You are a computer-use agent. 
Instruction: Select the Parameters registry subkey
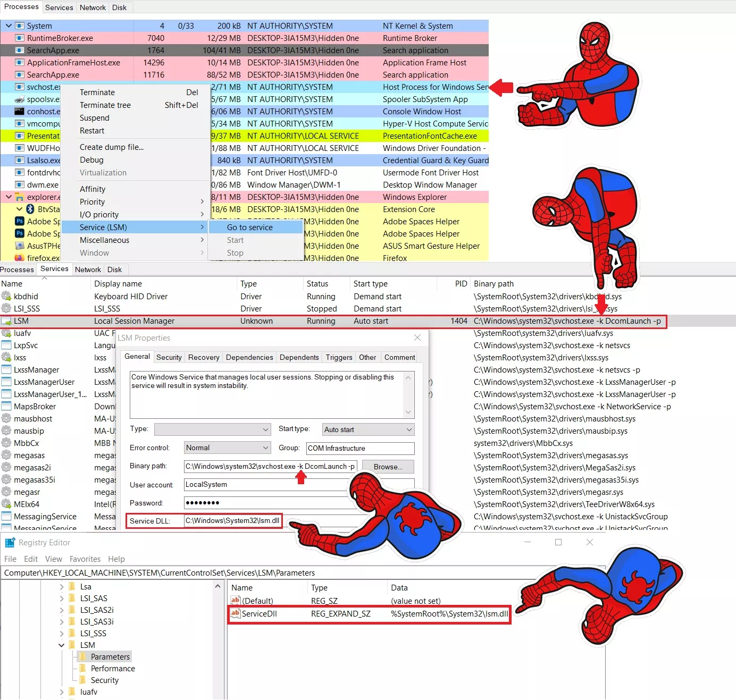110,657
